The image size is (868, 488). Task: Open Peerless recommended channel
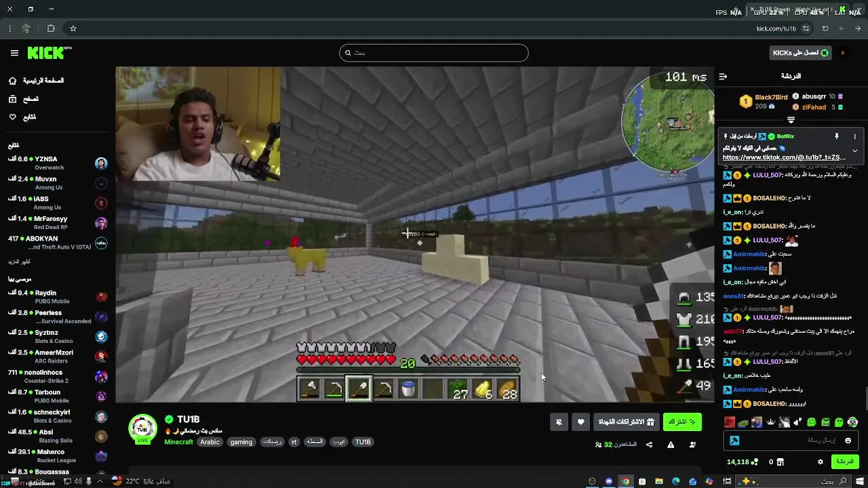point(58,317)
